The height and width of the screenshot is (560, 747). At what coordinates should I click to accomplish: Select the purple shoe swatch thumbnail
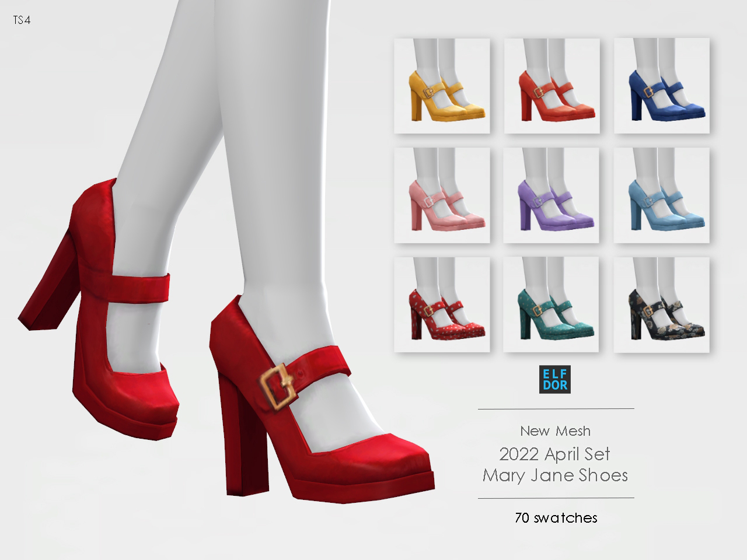(551, 195)
